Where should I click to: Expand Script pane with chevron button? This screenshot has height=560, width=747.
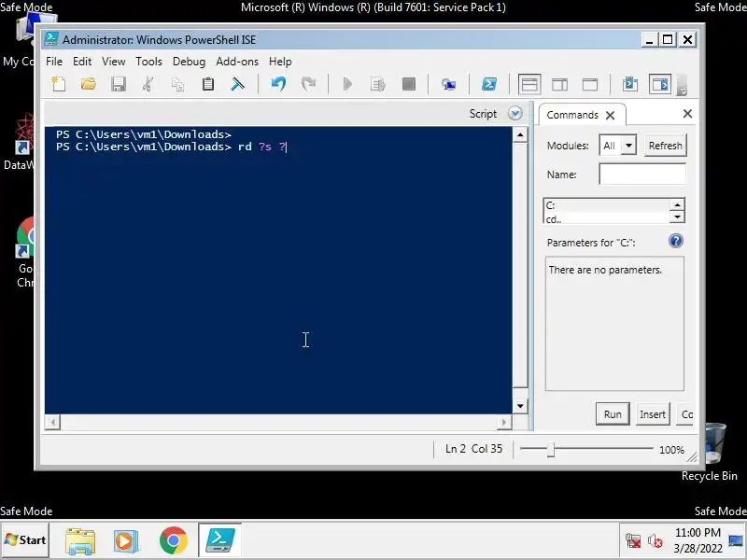[515, 113]
